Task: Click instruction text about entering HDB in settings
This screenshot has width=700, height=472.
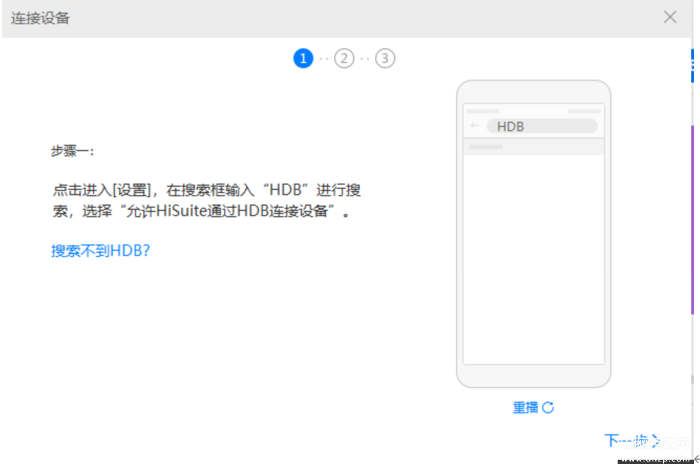Action: pyautogui.click(x=206, y=200)
